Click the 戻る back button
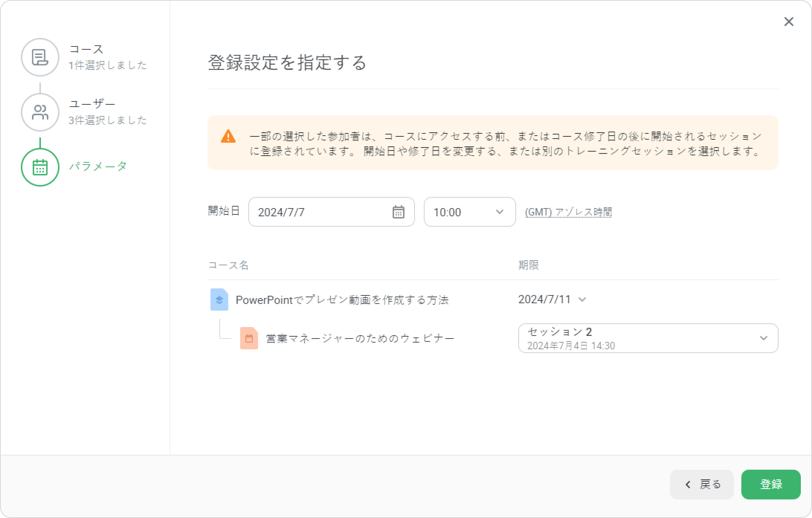This screenshot has width=812, height=518. pos(702,484)
